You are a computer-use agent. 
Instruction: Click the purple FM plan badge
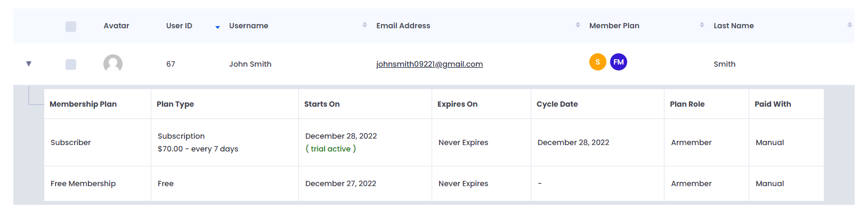(x=618, y=62)
